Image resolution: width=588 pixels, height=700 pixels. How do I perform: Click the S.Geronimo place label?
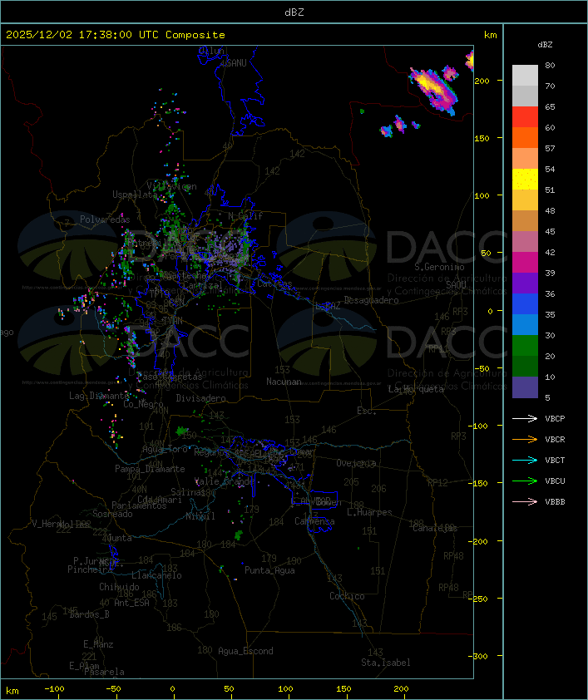click(x=439, y=267)
